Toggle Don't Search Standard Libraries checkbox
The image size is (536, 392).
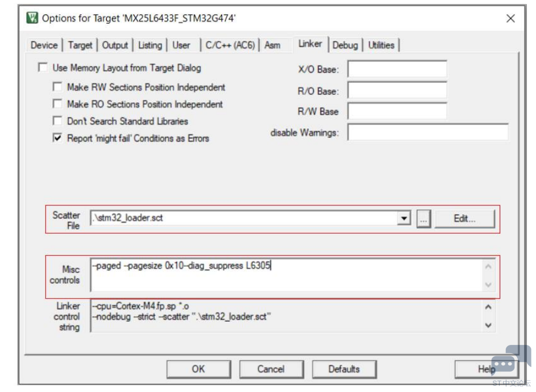click(x=57, y=121)
